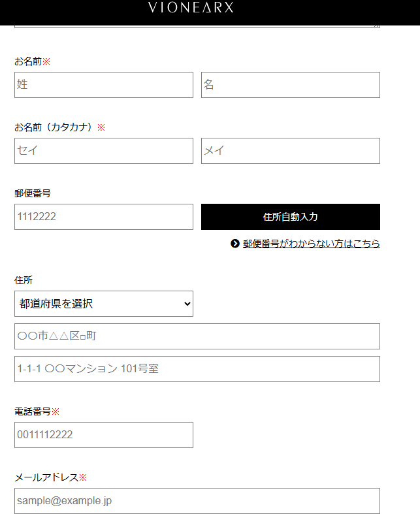420x514 pixels.
Task: Click the 住所自動入力 button
Action: [291, 217]
